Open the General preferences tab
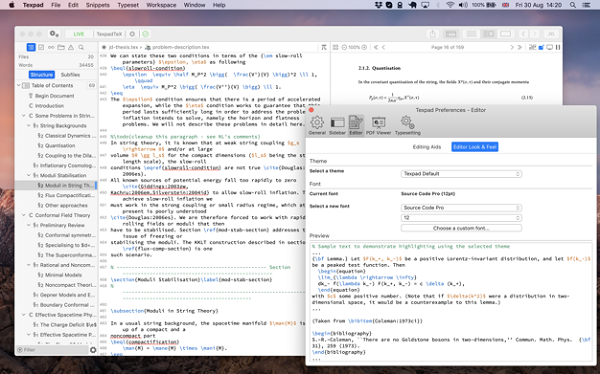The height and width of the screenshot is (374, 600). coord(317,126)
